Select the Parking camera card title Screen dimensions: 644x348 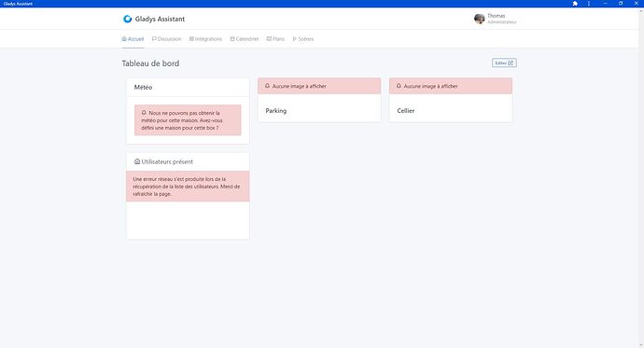(276, 111)
